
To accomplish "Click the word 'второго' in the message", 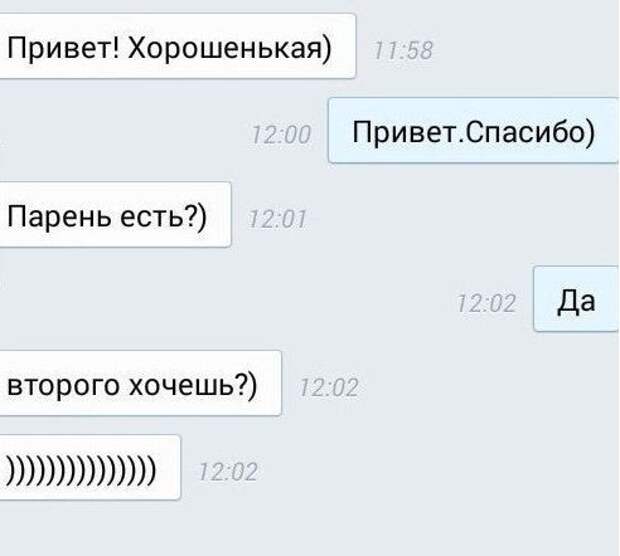I will (x=63, y=386).
